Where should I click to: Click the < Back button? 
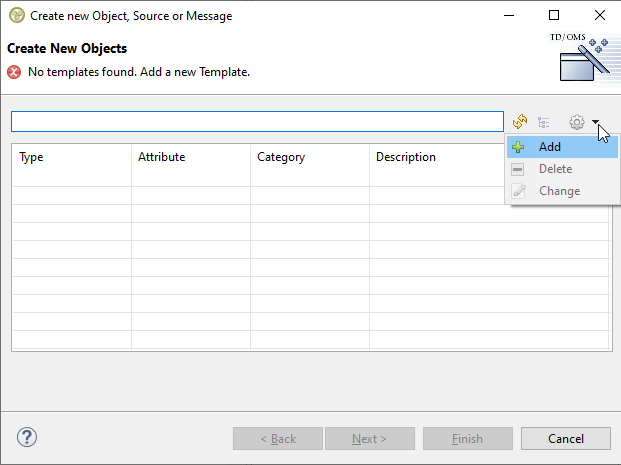click(x=278, y=439)
